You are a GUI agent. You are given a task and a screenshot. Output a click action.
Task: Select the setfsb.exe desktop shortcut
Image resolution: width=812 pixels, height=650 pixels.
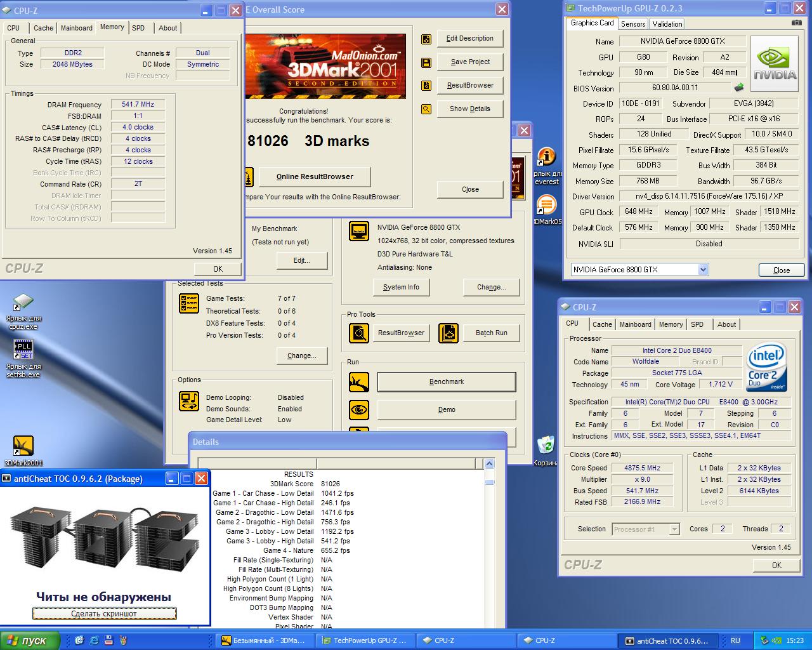coord(23,359)
